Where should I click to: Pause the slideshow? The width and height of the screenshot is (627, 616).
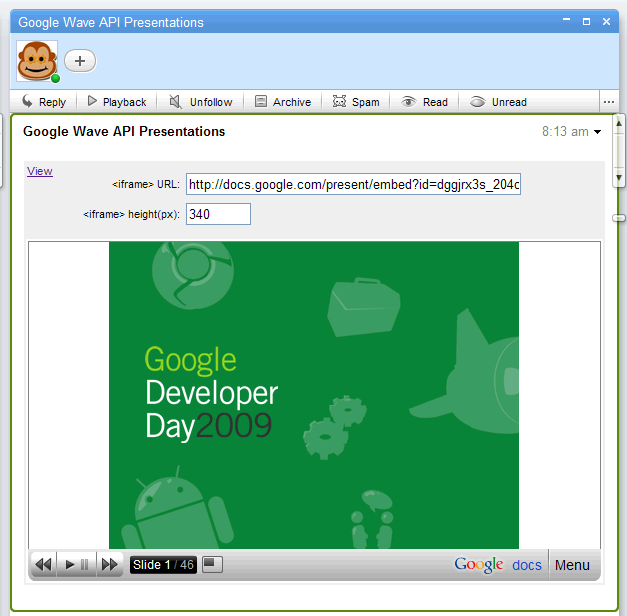pyautogui.click(x=84, y=565)
